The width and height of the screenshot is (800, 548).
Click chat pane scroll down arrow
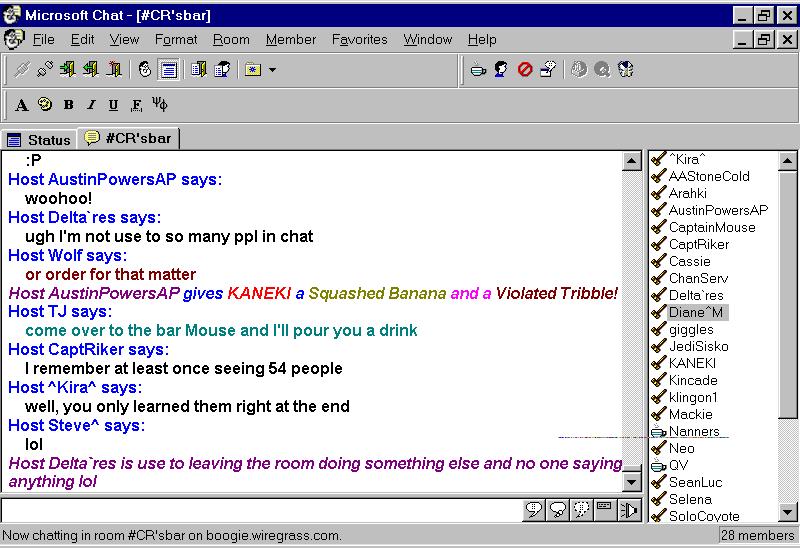(x=632, y=482)
